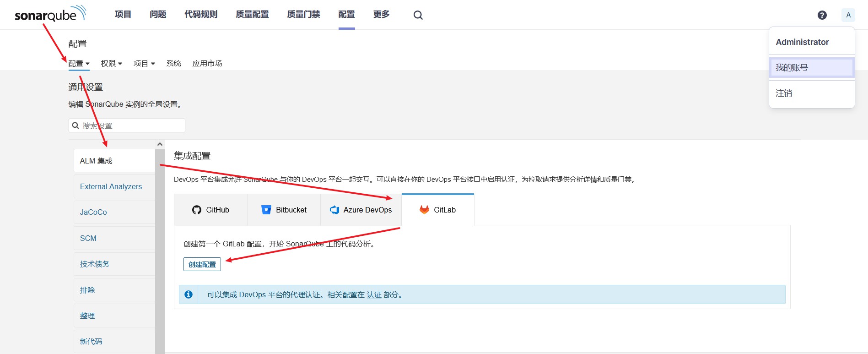The width and height of the screenshot is (868, 354).
Task: Open 质量门禁 in the top navigation
Action: click(303, 15)
